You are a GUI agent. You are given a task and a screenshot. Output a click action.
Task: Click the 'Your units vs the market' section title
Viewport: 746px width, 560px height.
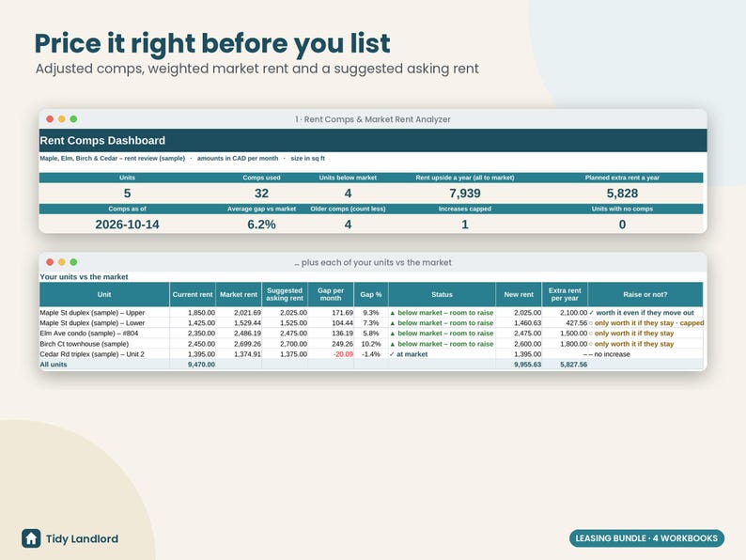[x=84, y=277]
